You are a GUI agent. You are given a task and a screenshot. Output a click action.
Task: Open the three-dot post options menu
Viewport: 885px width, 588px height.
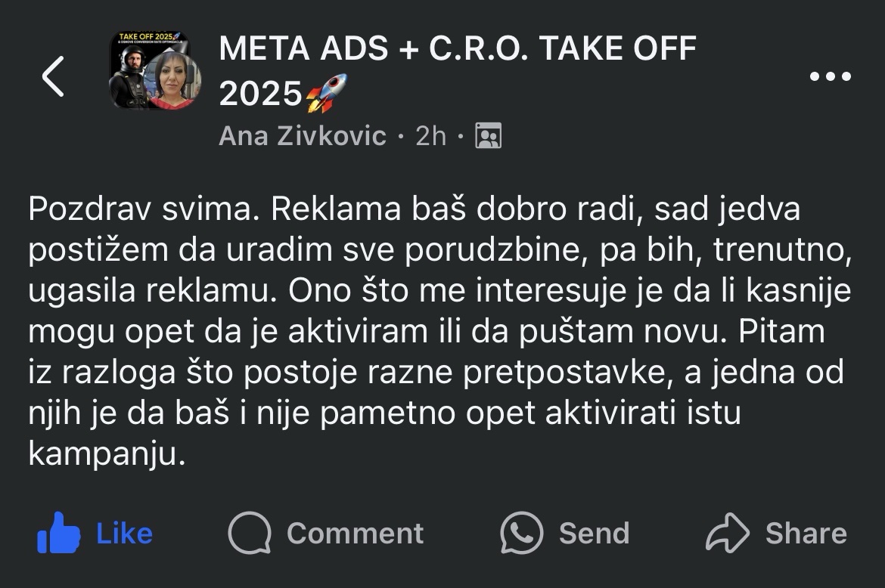(830, 76)
